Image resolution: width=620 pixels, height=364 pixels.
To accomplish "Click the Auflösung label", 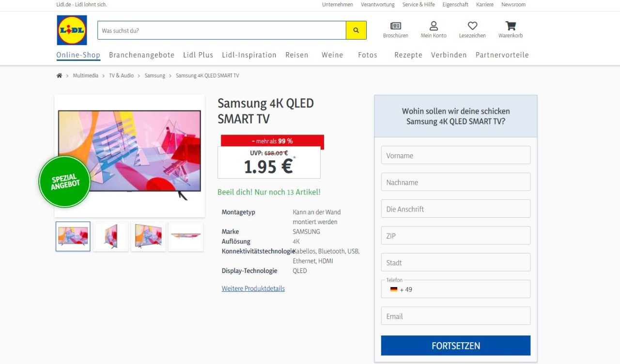I will click(236, 242).
